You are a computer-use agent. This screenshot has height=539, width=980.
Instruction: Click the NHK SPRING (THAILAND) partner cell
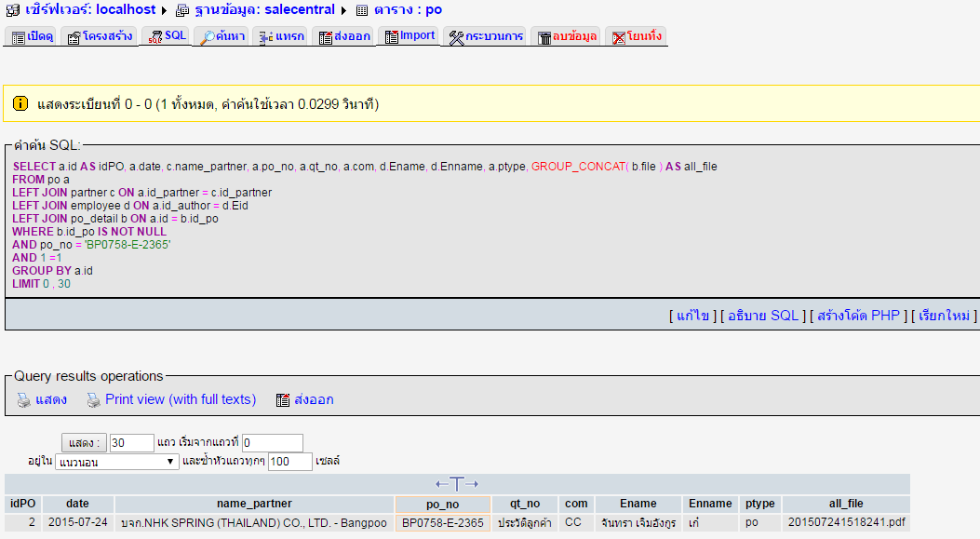click(x=254, y=523)
